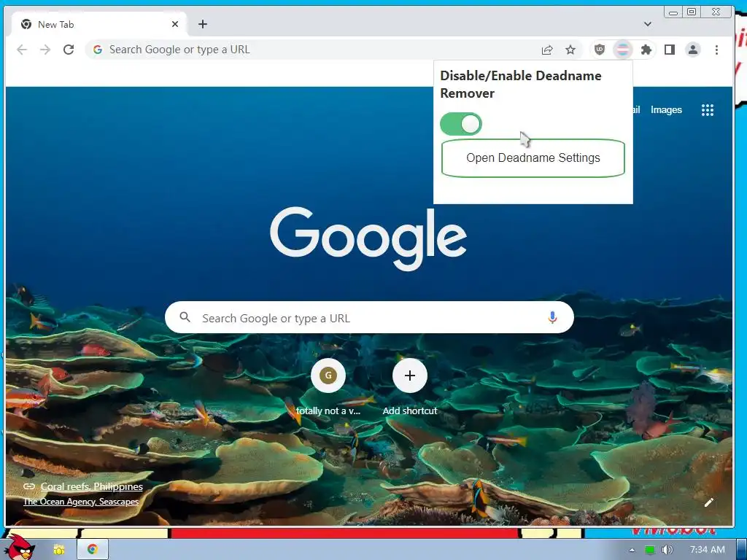
Task: Customize this page pencil icon
Action: tap(709, 502)
